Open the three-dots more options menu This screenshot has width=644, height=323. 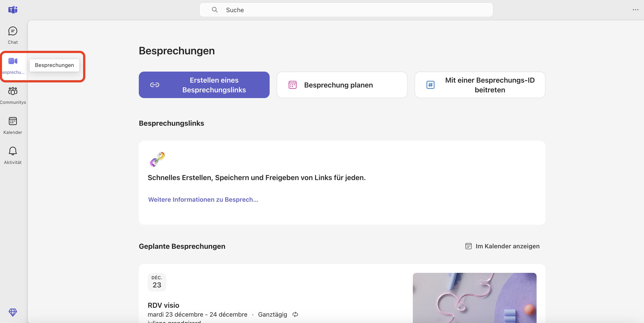635,10
